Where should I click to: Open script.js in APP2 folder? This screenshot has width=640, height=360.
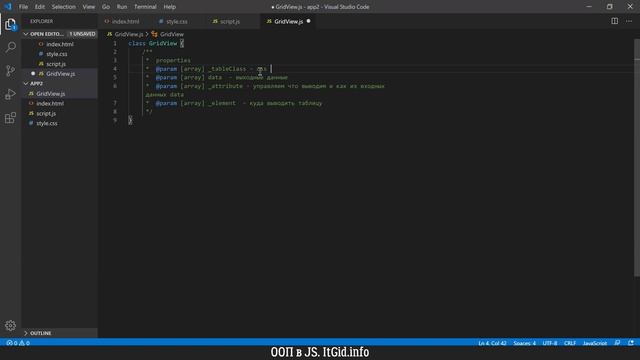tap(60, 113)
